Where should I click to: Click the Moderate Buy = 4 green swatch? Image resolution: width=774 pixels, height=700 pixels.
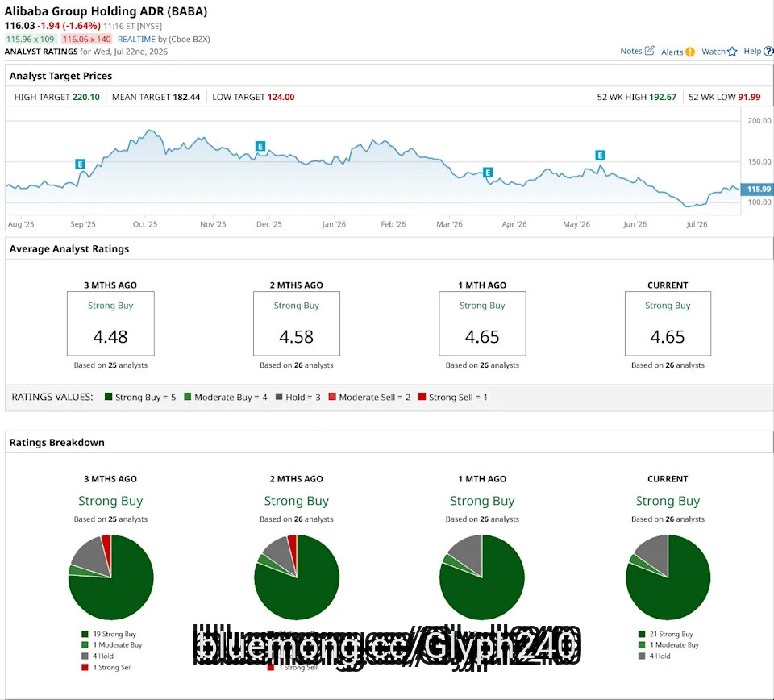point(188,397)
